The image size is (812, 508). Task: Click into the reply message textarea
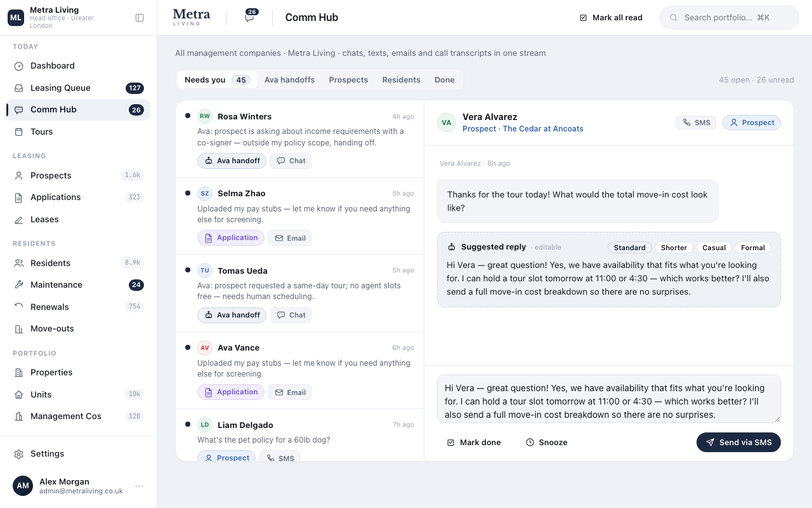coord(609,399)
